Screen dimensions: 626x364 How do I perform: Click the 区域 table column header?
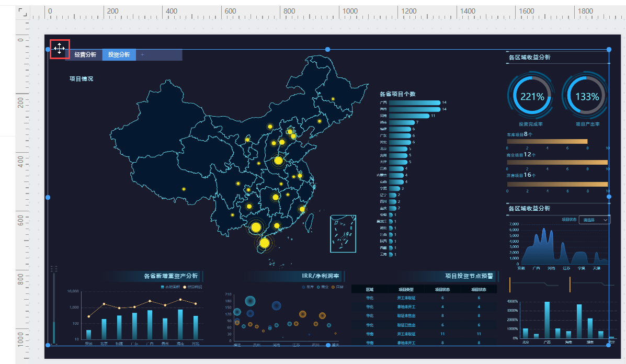370,289
